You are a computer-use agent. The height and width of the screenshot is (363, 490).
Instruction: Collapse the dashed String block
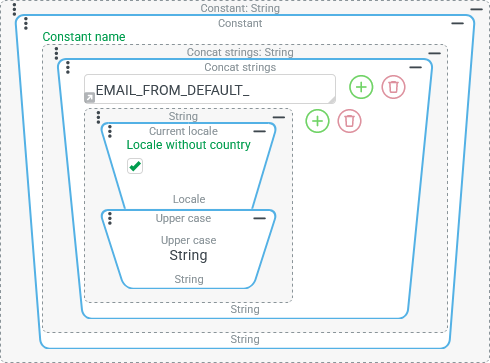279,117
